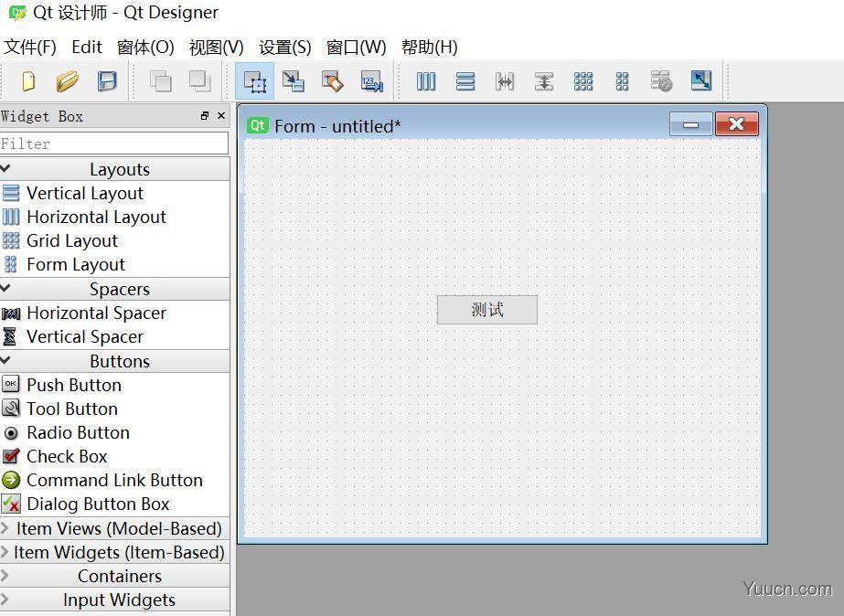
Task: Select the Edit Widgets mode icon
Action: click(255, 81)
